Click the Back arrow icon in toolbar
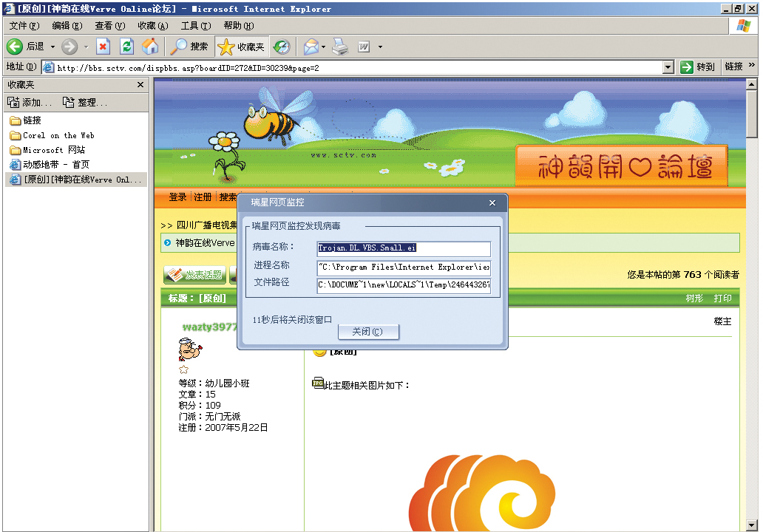 [15, 47]
